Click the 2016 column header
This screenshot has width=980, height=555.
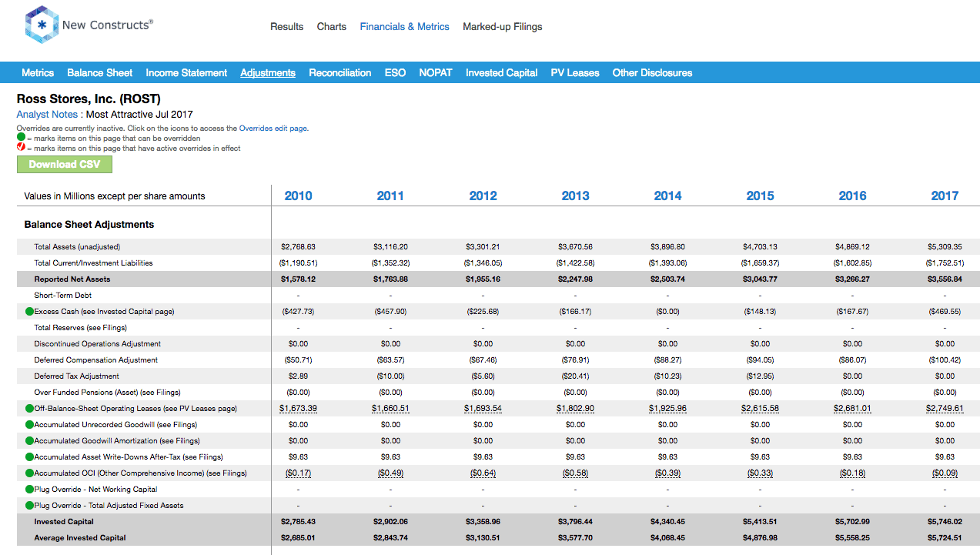852,196
